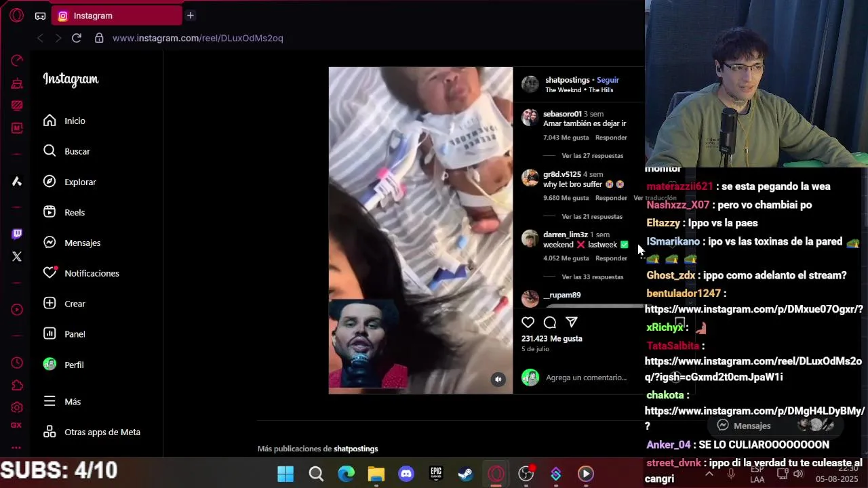Viewport: 868px width, 488px height.
Task: Open Ver traducción on gr8d comment
Action: tap(655, 198)
